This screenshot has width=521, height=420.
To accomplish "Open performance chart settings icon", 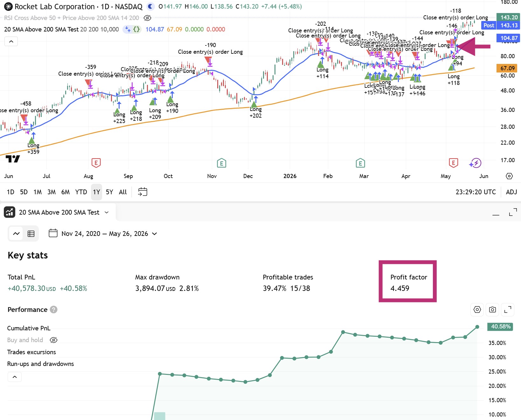I will (x=477, y=310).
